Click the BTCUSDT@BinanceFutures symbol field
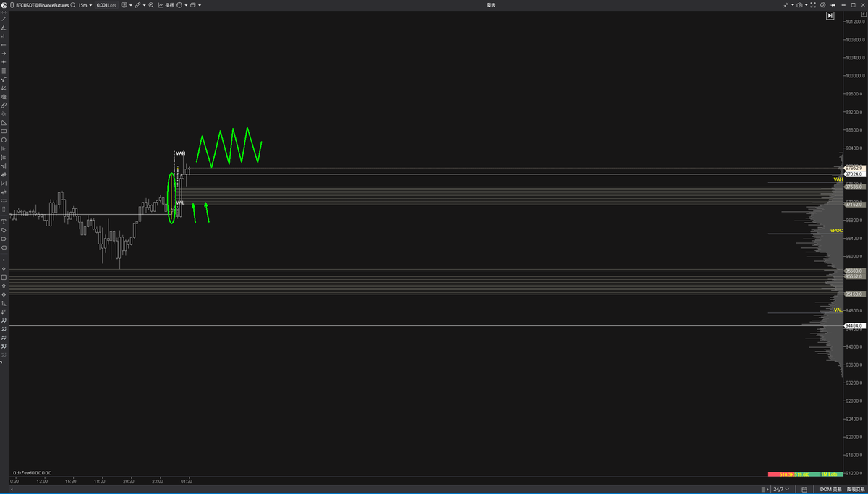868x494 pixels. point(41,5)
